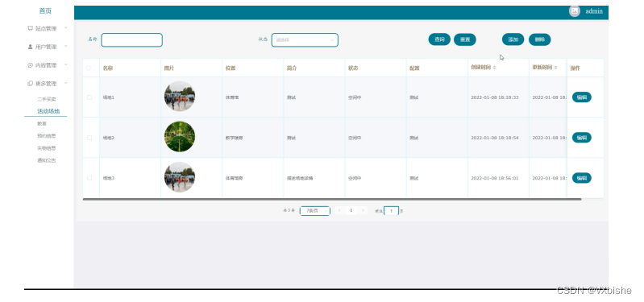
Task: Click the creation time 2022-01-08 18:56:01
Action: (495, 178)
